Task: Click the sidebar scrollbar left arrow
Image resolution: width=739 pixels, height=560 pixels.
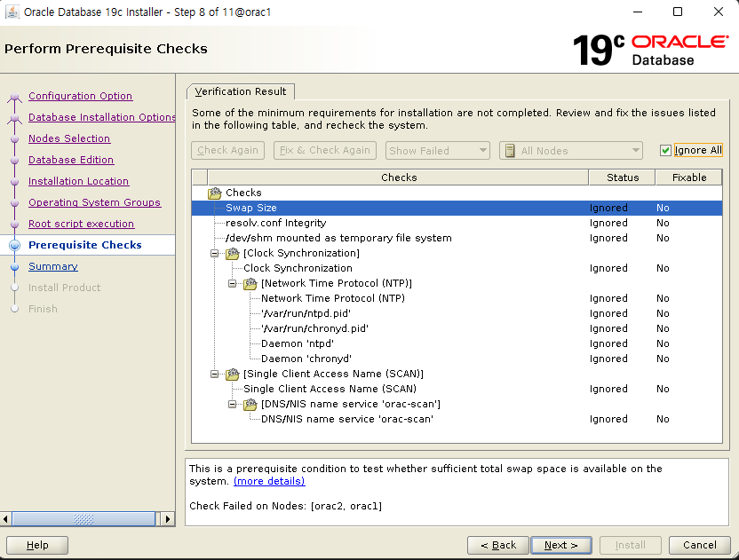Action: click(5, 519)
